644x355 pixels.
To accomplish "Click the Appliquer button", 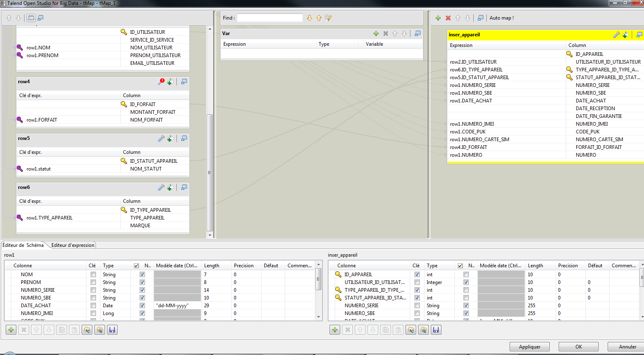I will [x=530, y=347].
